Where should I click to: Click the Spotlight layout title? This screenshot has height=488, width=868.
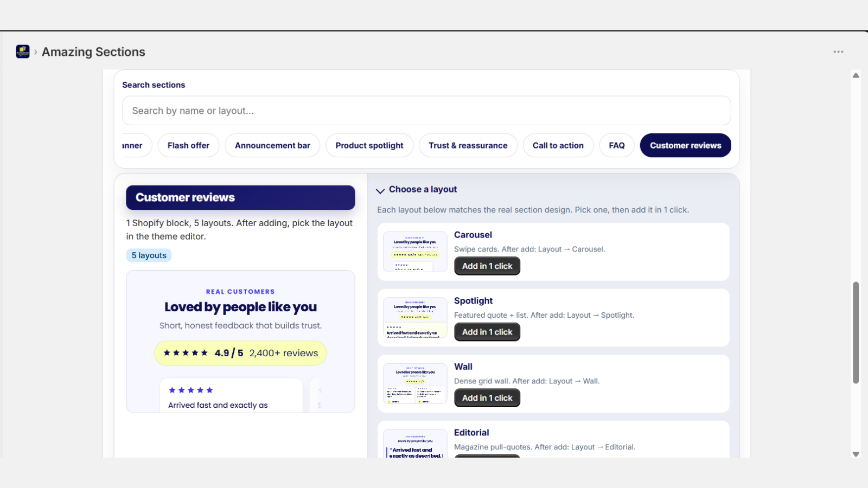[x=474, y=301]
